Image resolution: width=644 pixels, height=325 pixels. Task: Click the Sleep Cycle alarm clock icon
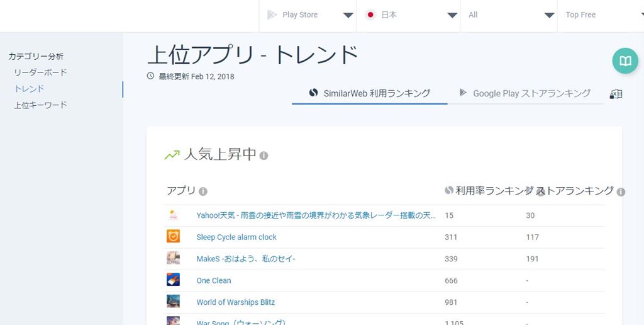(173, 237)
